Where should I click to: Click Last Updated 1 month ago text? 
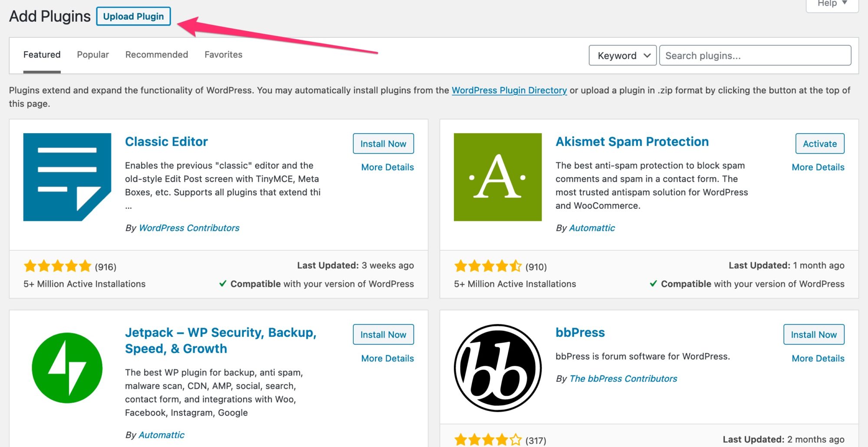[786, 265]
